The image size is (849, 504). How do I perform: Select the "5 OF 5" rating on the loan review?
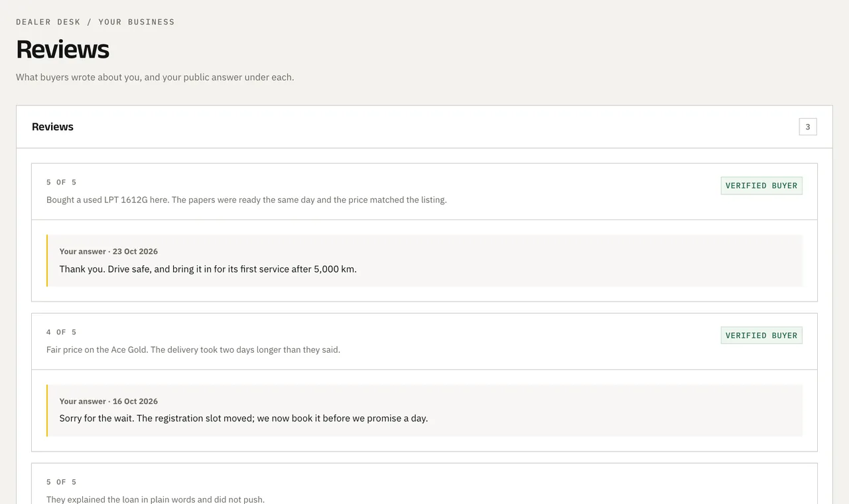click(61, 482)
